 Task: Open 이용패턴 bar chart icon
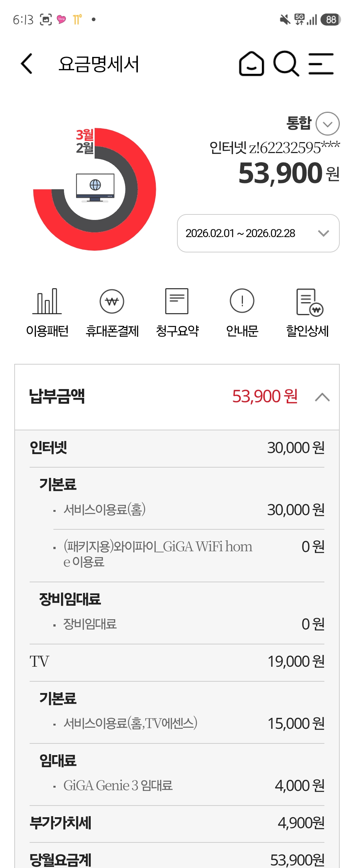pos(47,301)
